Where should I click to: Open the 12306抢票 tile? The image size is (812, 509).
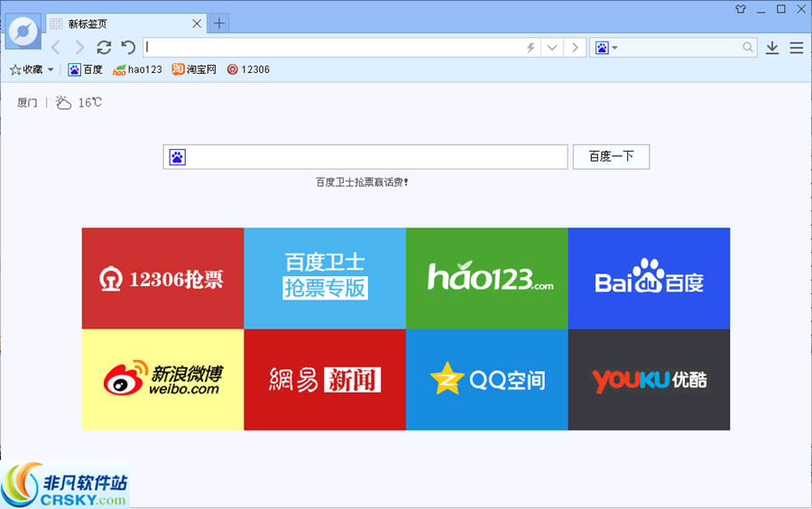coord(162,278)
